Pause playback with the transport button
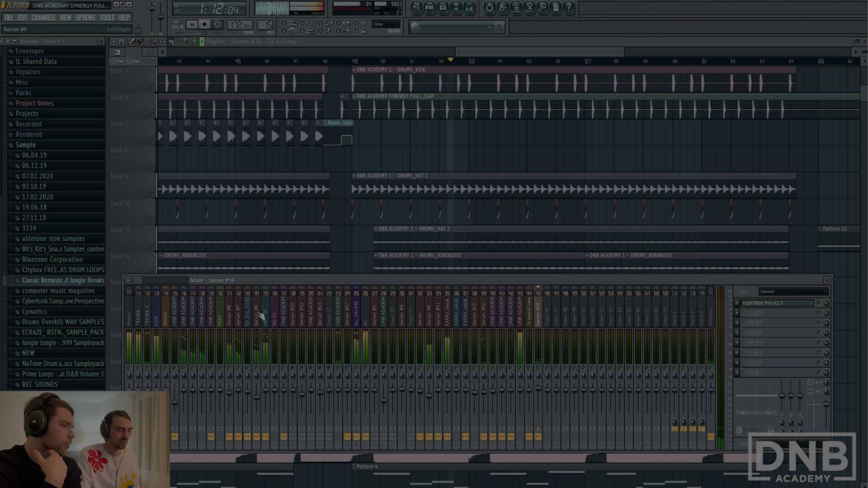This screenshot has width=868, height=488. [192, 24]
